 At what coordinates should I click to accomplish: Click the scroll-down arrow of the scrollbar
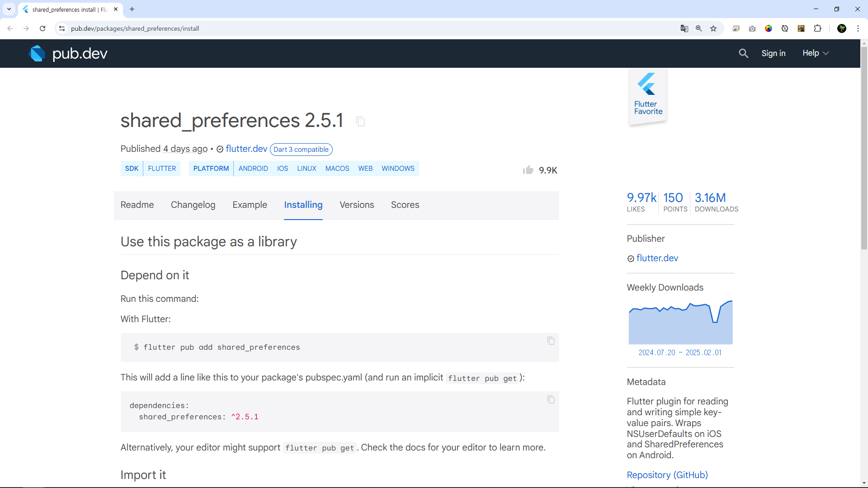pos(864,483)
